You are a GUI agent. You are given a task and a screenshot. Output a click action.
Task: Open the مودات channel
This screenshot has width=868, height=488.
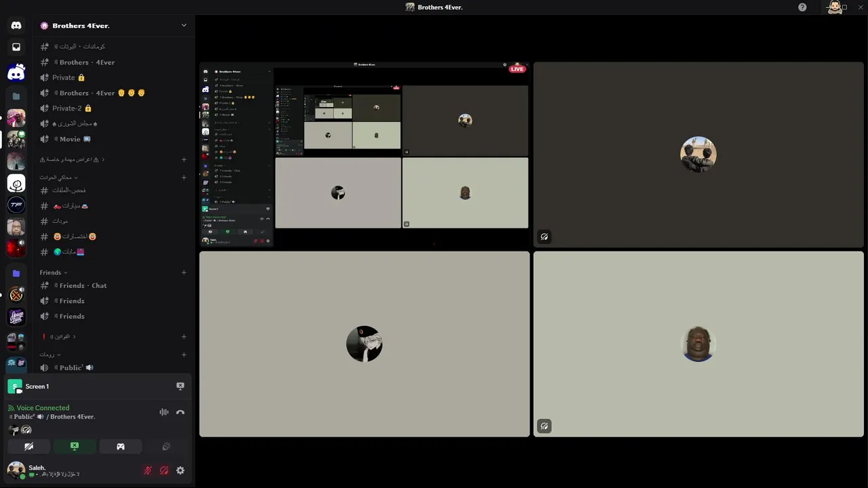tap(113, 221)
